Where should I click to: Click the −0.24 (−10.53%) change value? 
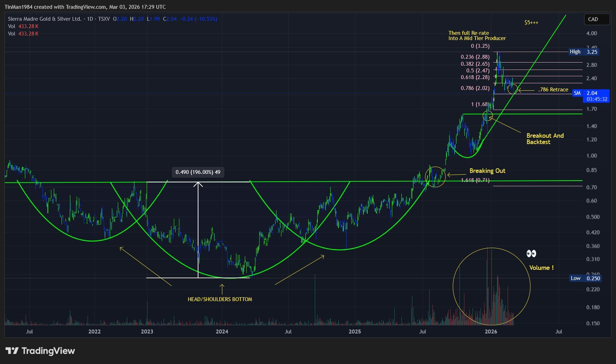[198, 19]
